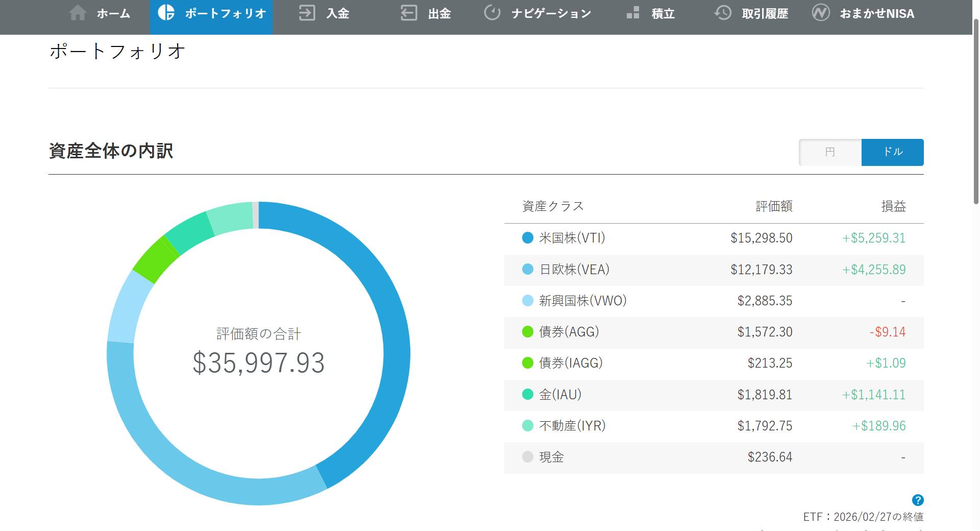Keep currency display set to ドル
This screenshot has width=980, height=531.
point(892,152)
